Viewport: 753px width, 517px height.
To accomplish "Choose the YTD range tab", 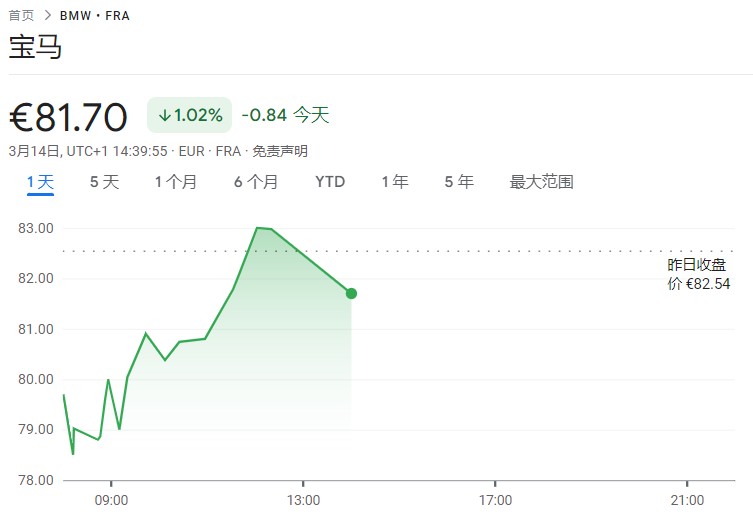I will tap(330, 182).
